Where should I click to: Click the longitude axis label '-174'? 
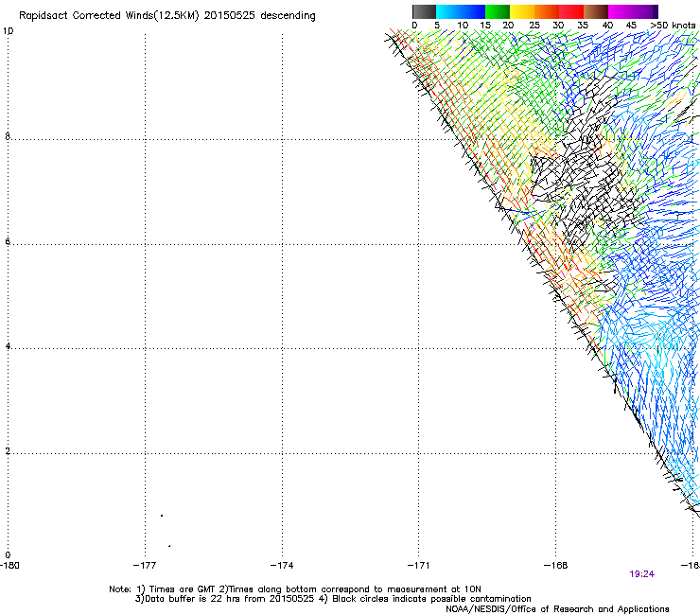(x=282, y=566)
